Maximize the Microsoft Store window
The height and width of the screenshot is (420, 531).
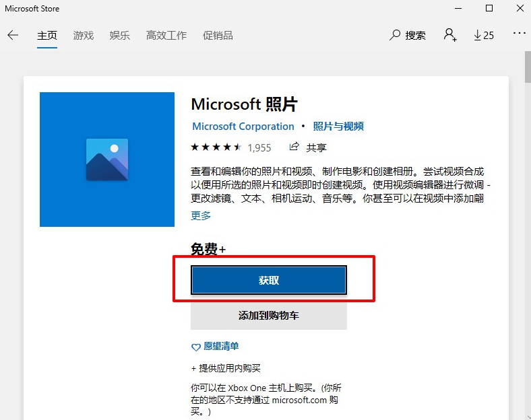coord(489,9)
